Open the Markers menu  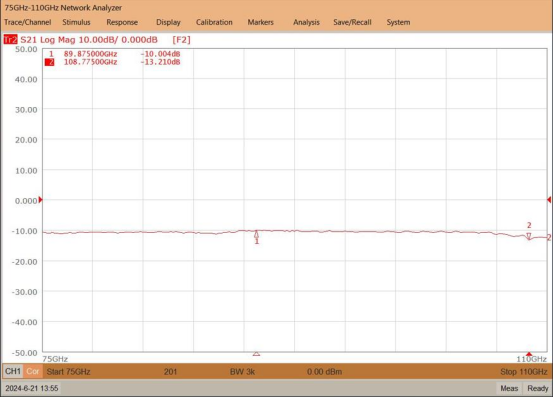coord(260,22)
